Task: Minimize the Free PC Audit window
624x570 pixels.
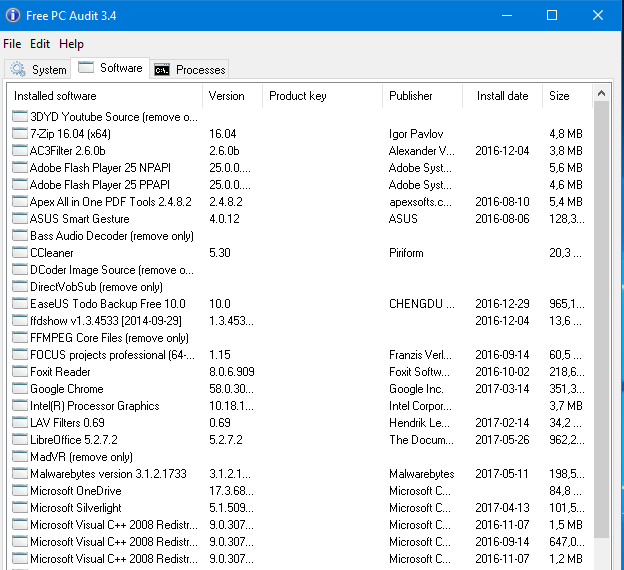Action: tap(507, 15)
